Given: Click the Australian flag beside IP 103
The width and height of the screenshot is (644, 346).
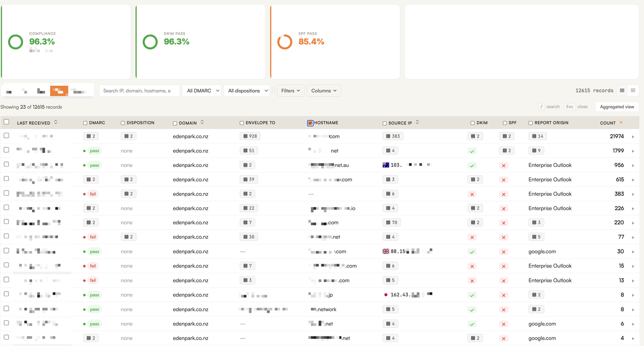Looking at the screenshot, I should 386,165.
